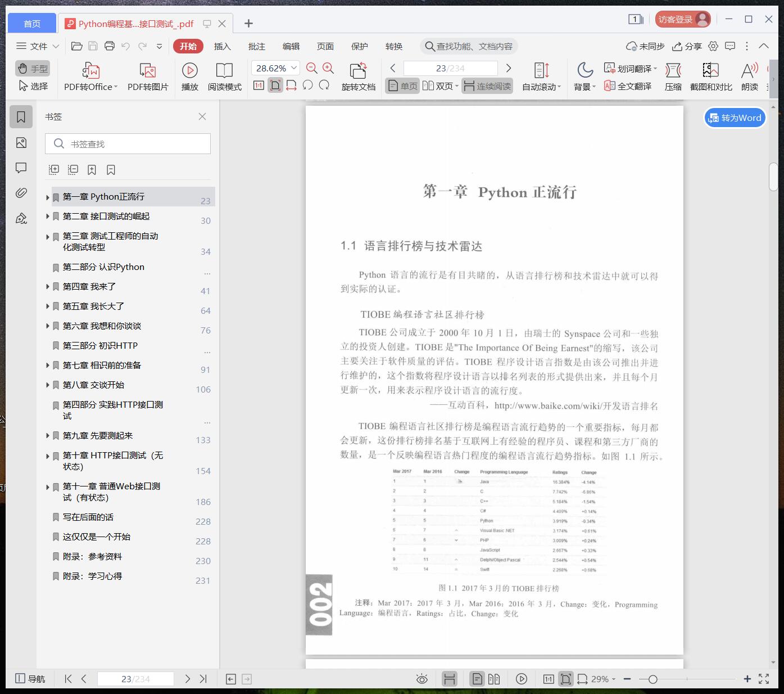Image resolution: width=784 pixels, height=694 pixels.
Task: Expand 第二章 接口测试的崛起 bookmark
Action: point(48,217)
